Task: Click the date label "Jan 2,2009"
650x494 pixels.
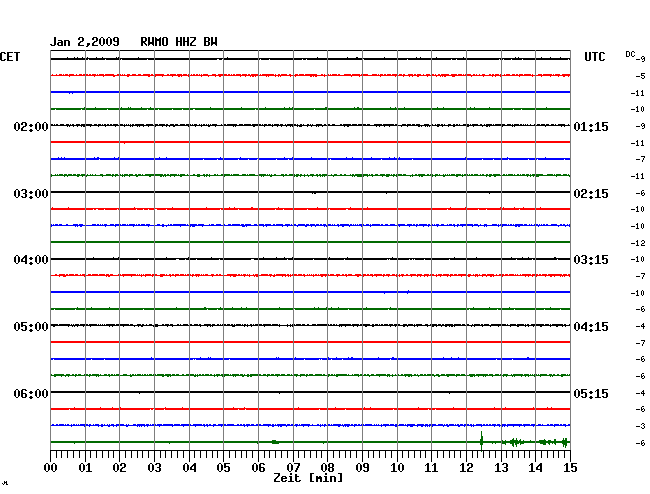Action: point(85,42)
